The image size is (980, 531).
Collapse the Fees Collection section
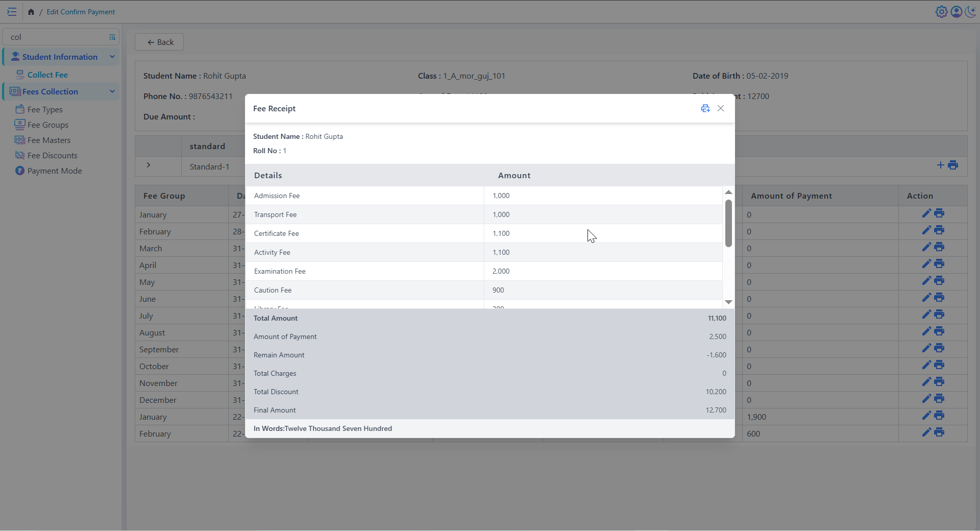112,91
